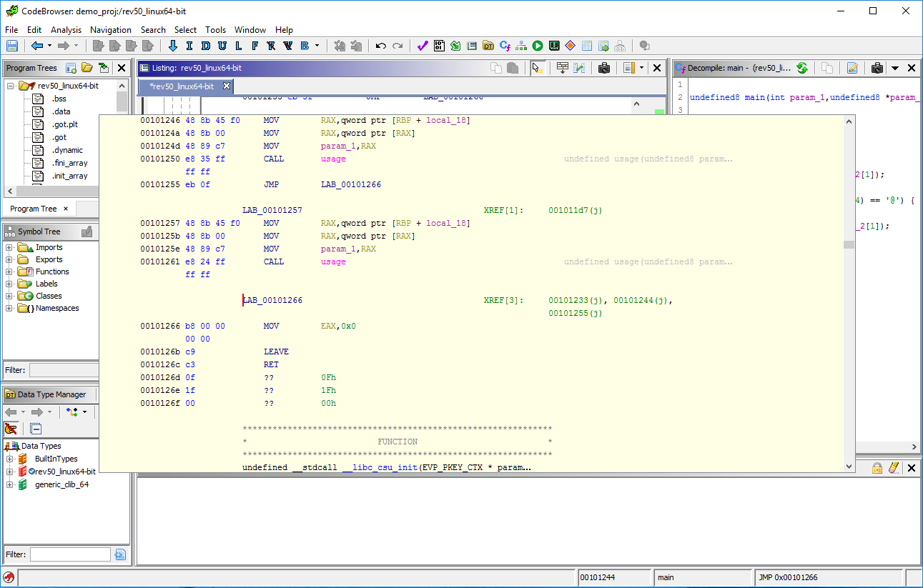The image size is (923, 588).
Task: Expand the Imports node in Symbol Tree
Action: [x=9, y=247]
